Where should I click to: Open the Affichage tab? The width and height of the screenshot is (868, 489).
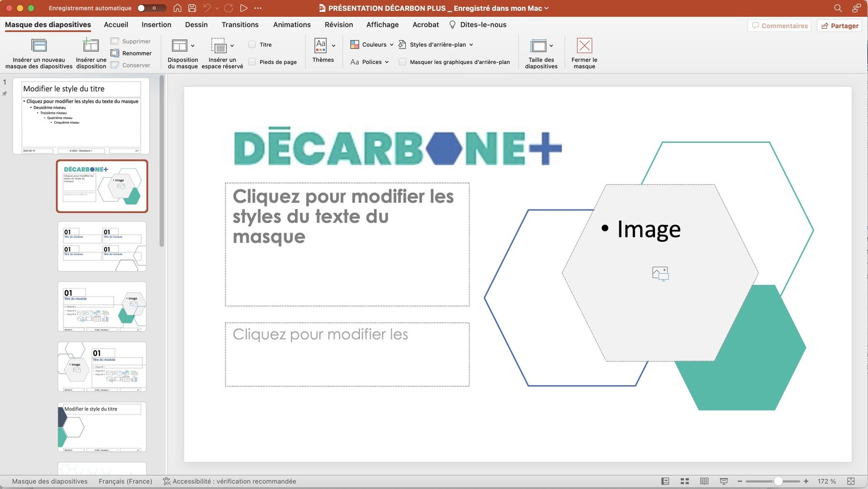(x=383, y=25)
